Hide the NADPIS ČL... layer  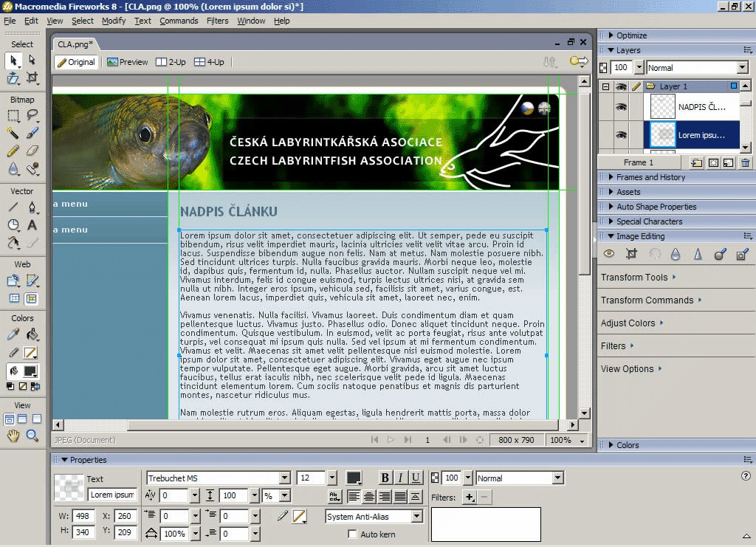pyautogui.click(x=621, y=107)
